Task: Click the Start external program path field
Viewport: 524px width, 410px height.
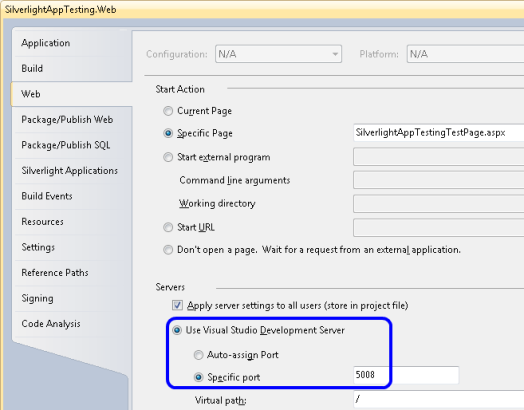Action: pyautogui.click(x=438, y=157)
